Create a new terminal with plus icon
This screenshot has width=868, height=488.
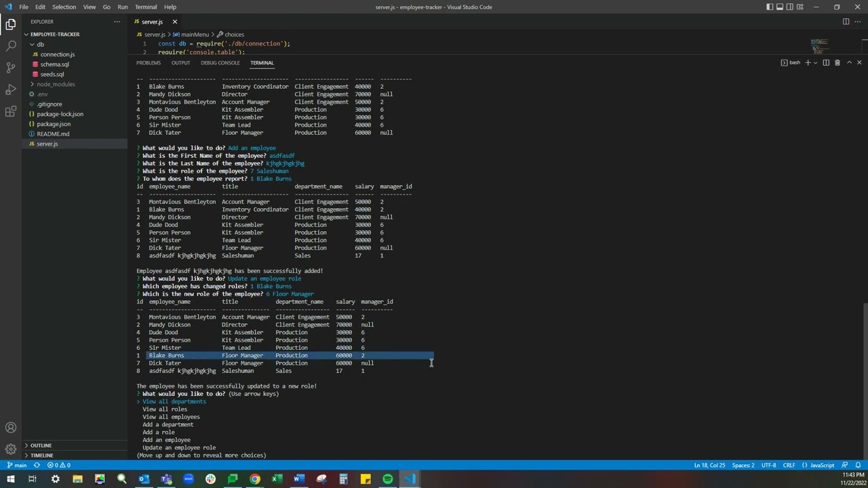(x=808, y=62)
